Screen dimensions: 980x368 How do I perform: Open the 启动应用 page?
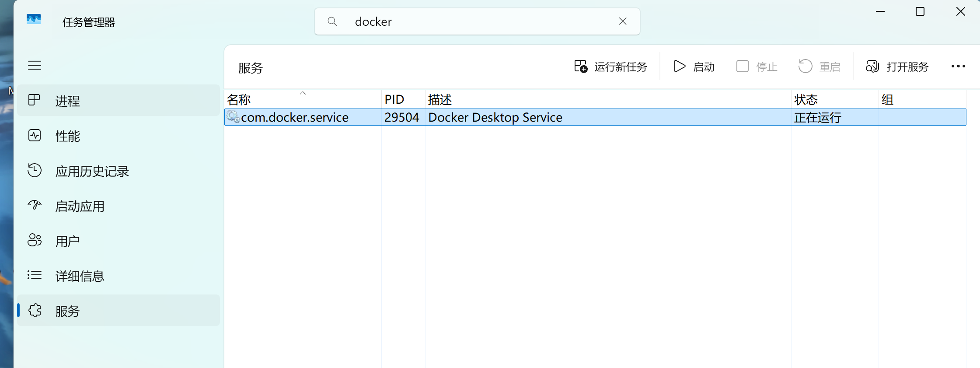(118, 206)
